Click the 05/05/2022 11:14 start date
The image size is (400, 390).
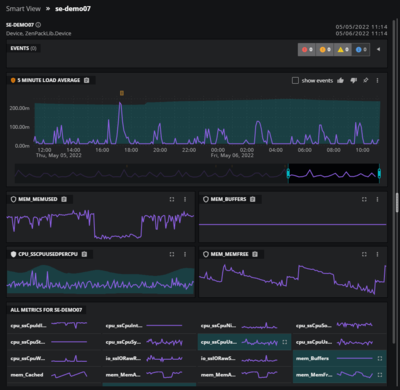(x=361, y=27)
